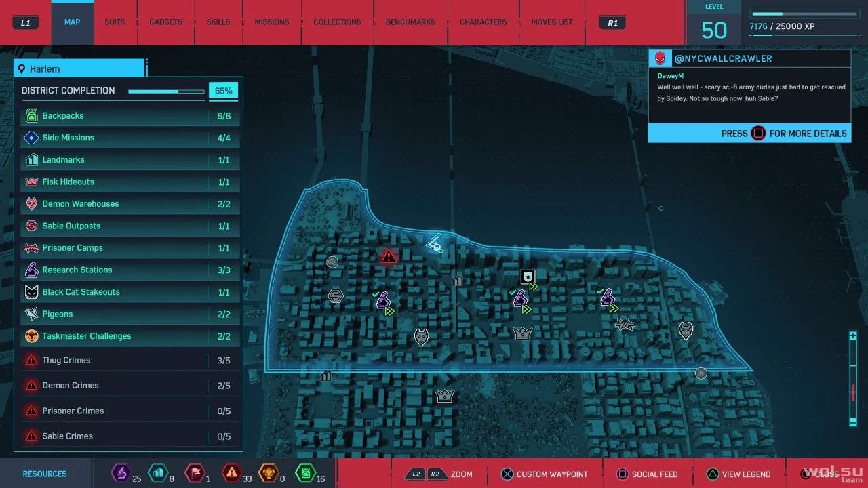868x488 pixels.
Task: Click the minus end of the zoom slider
Action: [x=853, y=422]
